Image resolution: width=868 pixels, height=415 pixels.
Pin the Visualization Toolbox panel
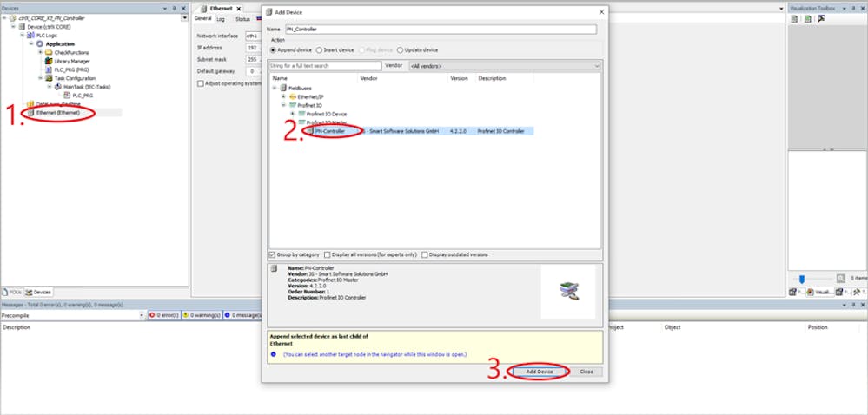click(x=853, y=9)
